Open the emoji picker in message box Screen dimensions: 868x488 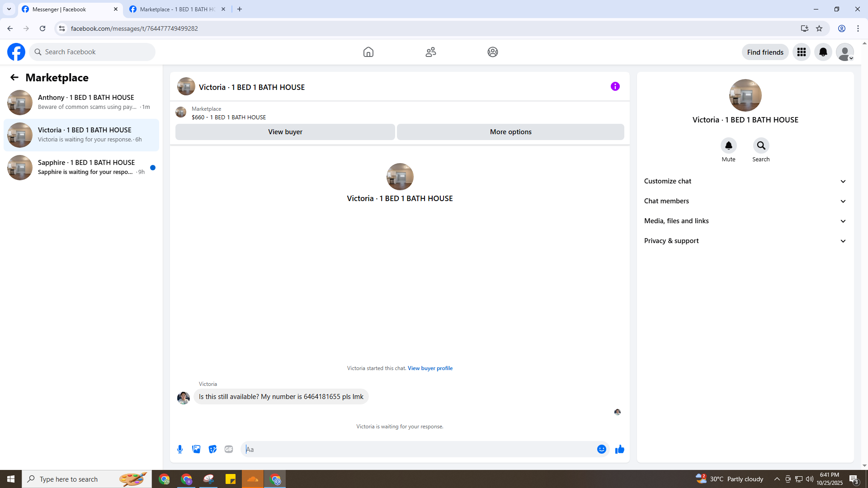pos(601,449)
